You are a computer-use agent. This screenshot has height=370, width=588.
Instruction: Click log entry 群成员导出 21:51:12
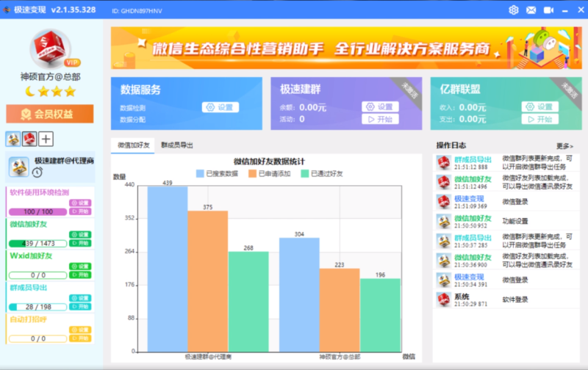point(506,163)
